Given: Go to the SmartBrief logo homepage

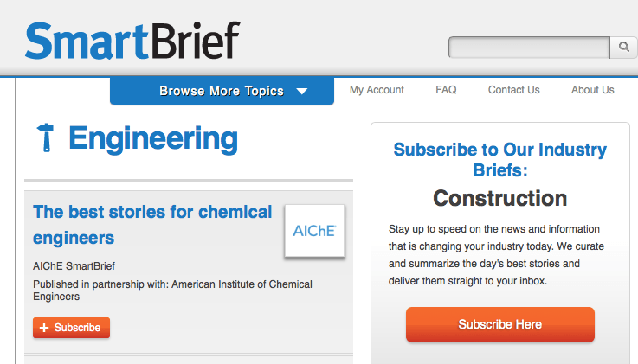Looking at the screenshot, I should 132,41.
